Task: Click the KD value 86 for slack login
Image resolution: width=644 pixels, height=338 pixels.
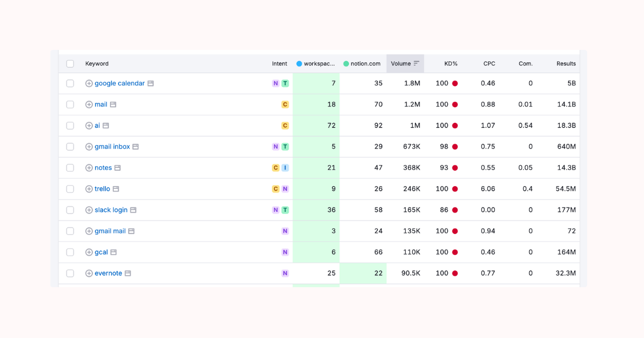Action: click(444, 210)
